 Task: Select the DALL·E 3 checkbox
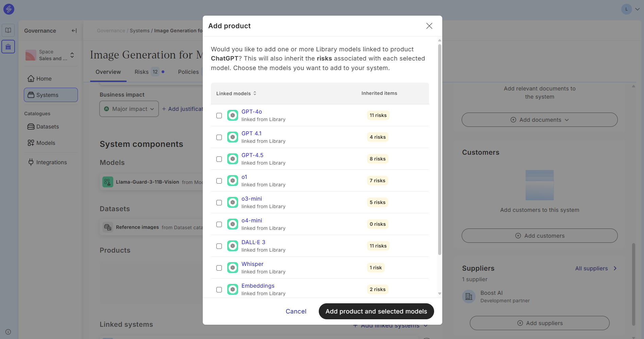pyautogui.click(x=219, y=246)
